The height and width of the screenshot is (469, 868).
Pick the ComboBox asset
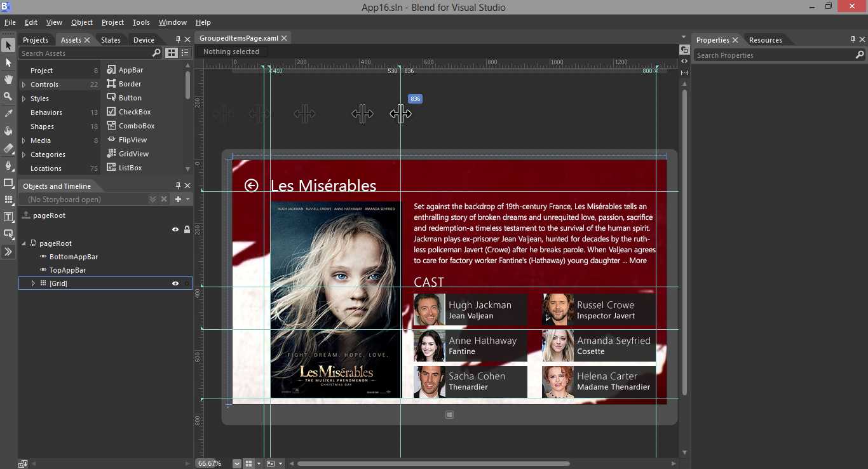[x=130, y=126]
